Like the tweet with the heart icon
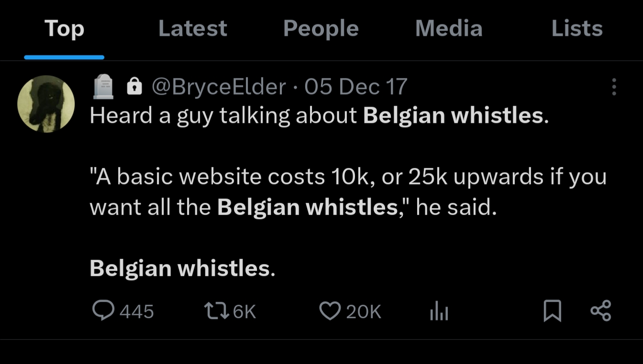The image size is (643, 364). [x=329, y=311]
